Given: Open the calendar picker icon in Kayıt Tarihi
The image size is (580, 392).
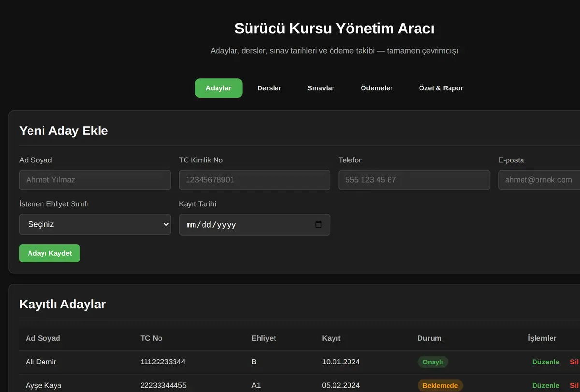Looking at the screenshot, I should tap(319, 225).
